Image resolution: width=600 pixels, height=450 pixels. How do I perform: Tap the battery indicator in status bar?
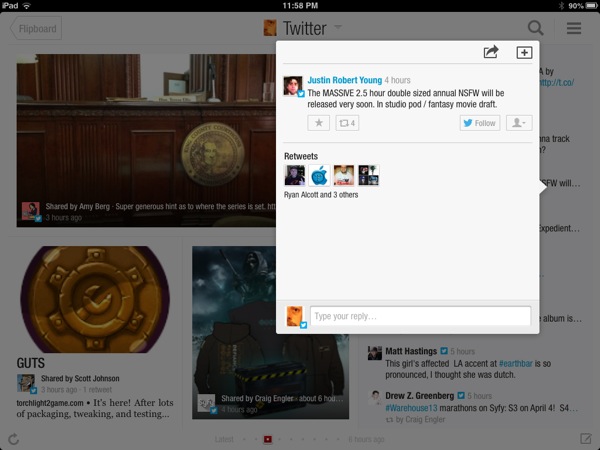coord(591,5)
